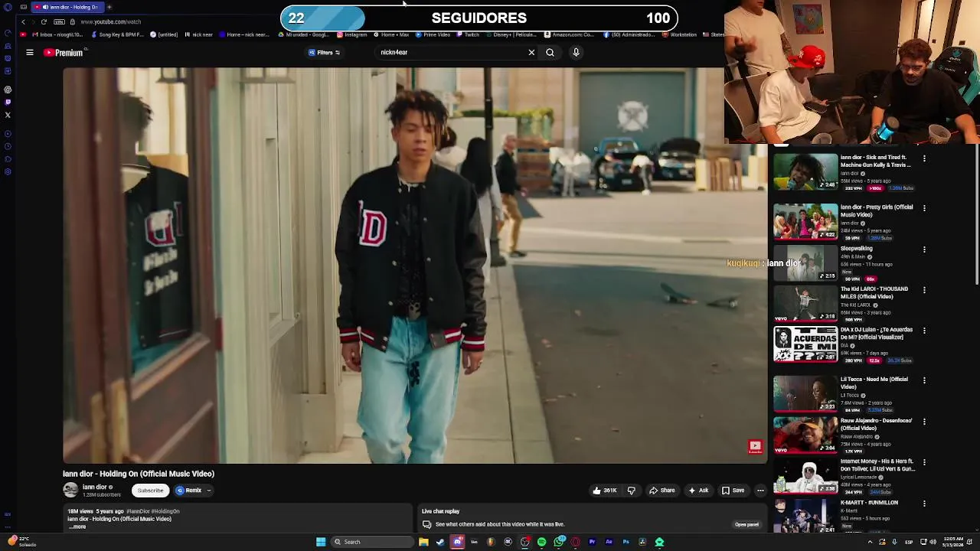The image size is (980, 551).
Task: Open Photoshop from the taskbar
Action: click(626, 542)
